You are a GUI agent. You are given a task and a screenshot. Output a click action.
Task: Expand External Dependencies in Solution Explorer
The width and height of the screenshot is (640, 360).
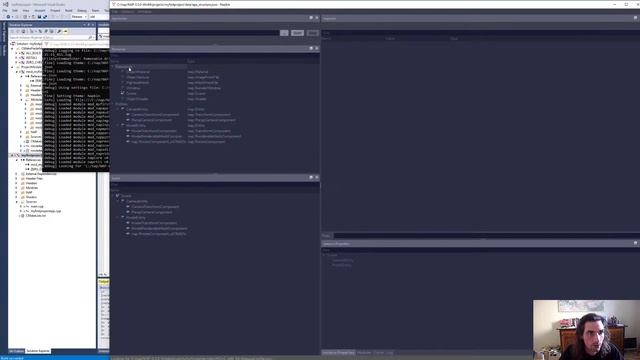click(x=16, y=174)
